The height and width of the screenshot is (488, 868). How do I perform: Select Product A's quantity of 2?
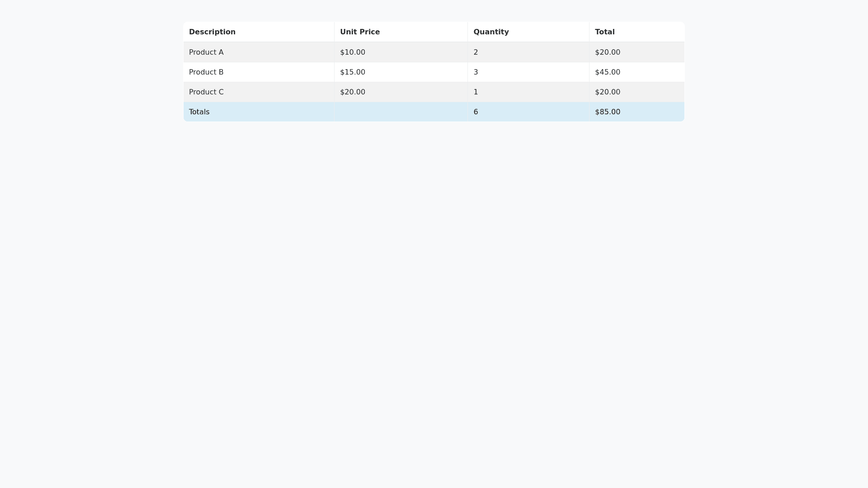click(x=476, y=52)
